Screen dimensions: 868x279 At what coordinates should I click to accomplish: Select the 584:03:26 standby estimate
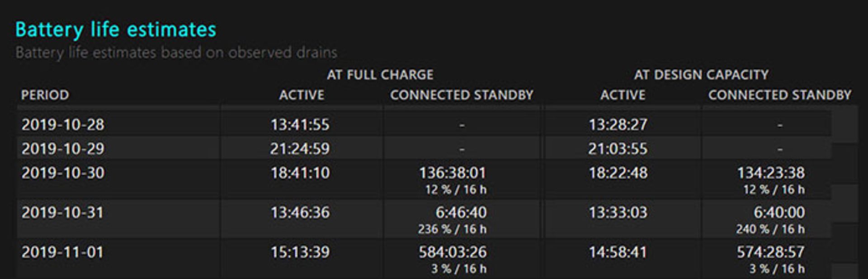[453, 252]
